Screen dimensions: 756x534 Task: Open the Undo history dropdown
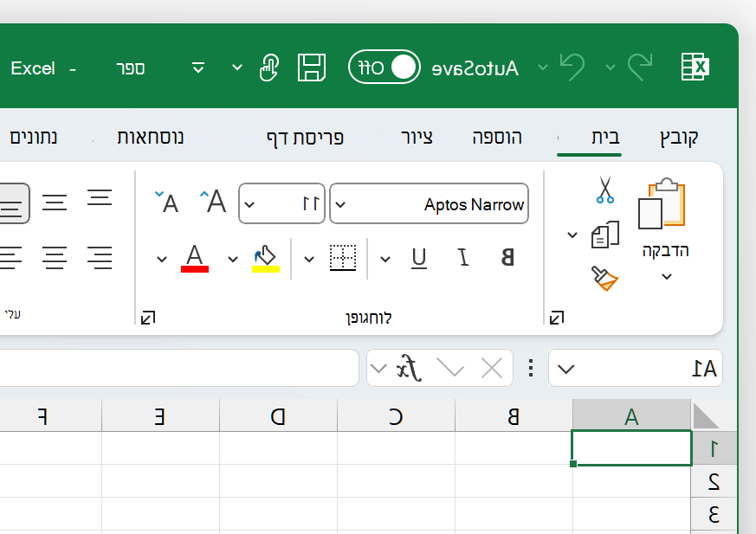[543, 68]
